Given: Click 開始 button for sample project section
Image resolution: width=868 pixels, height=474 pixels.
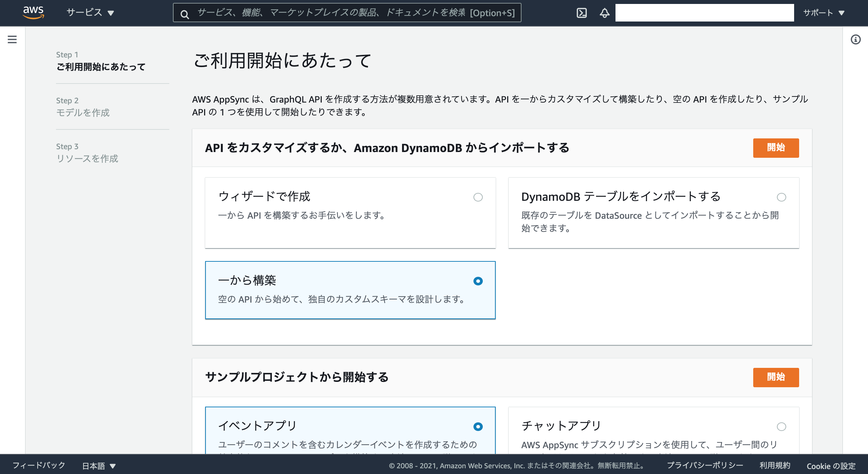Looking at the screenshot, I should click(x=775, y=377).
